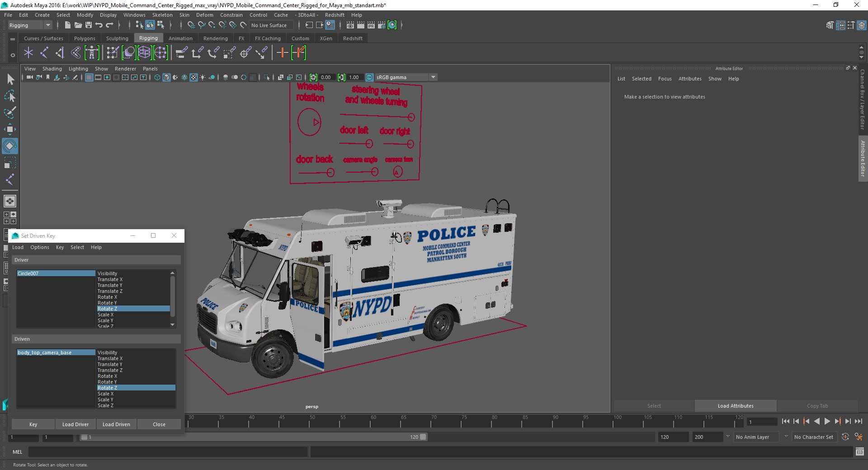
Task: Select the Create Joints tool
Action: click(44, 53)
